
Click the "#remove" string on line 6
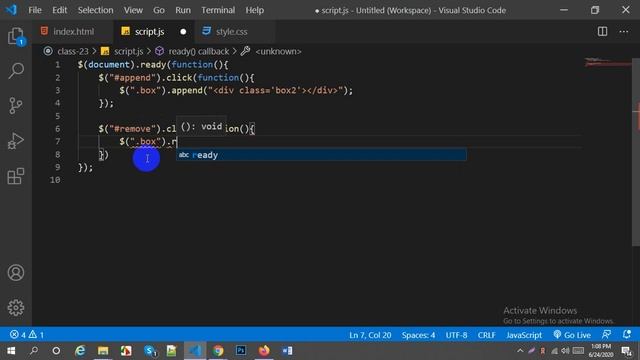[133, 129]
